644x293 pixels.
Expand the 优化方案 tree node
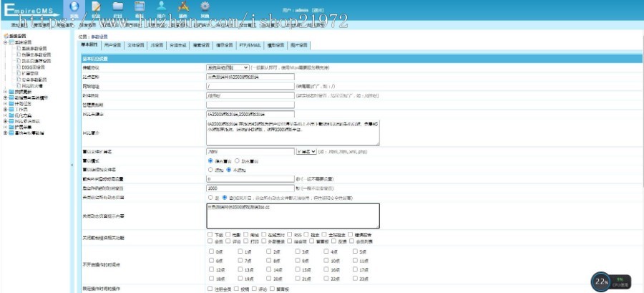5,115
